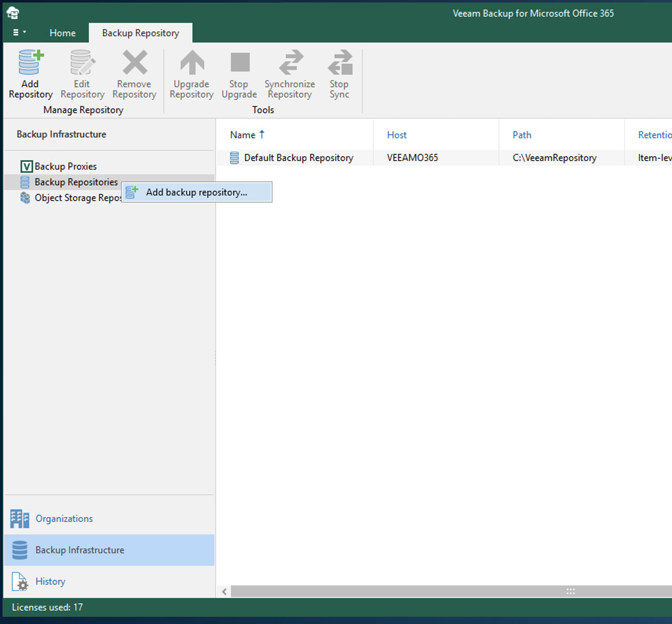
Task: Choose Add backup repository... context menu item
Action: [x=197, y=192]
